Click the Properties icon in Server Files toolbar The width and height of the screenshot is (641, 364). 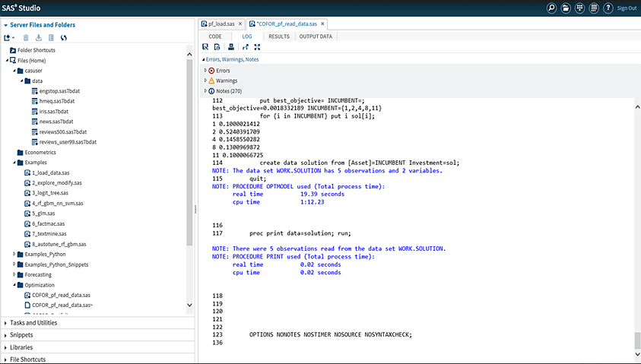click(x=51, y=37)
